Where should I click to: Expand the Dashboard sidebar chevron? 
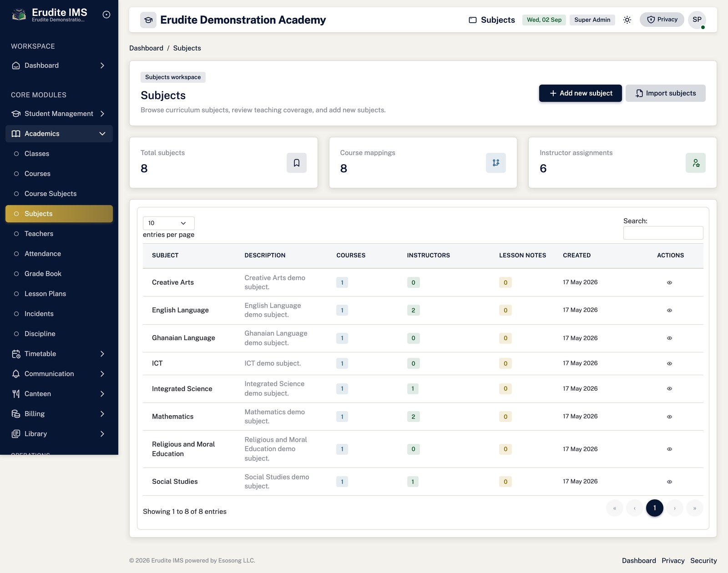point(102,65)
